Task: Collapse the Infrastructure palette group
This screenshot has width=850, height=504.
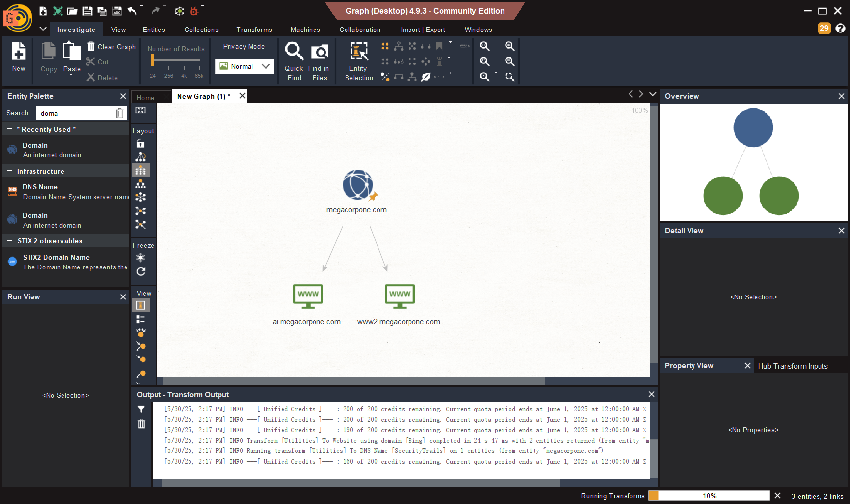Action: 10,171
